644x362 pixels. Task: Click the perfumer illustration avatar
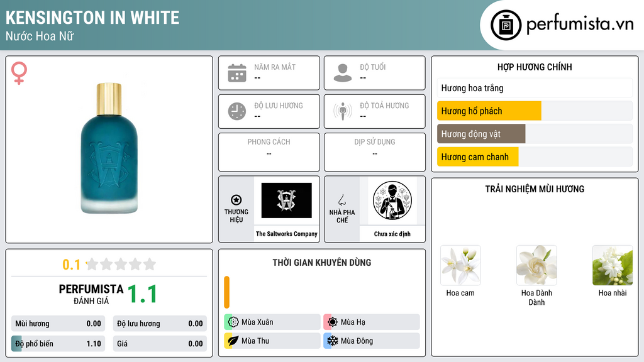pyautogui.click(x=392, y=200)
